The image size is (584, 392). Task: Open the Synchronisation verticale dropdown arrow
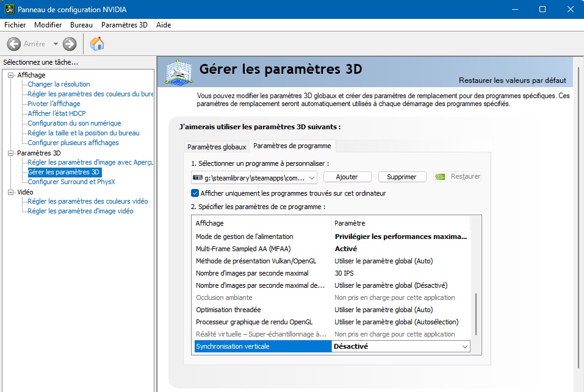[x=465, y=347]
